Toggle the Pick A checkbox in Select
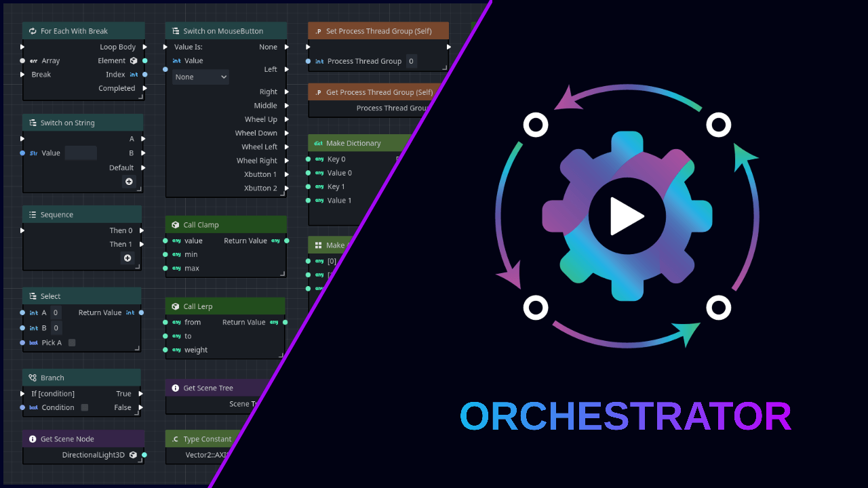868x488 pixels. pos(72,343)
